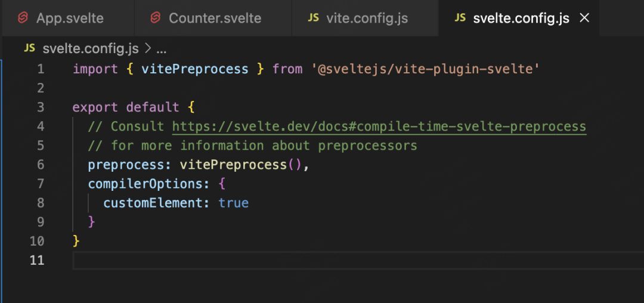This screenshot has width=644, height=303.
Task: Click the Svelte icon on App.svelte tab
Action: pos(23,18)
